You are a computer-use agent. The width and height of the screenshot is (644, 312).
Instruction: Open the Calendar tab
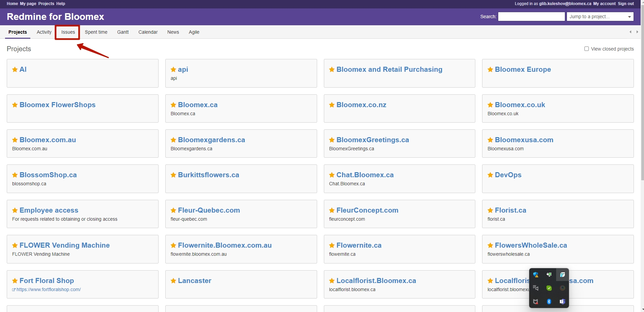click(x=148, y=32)
